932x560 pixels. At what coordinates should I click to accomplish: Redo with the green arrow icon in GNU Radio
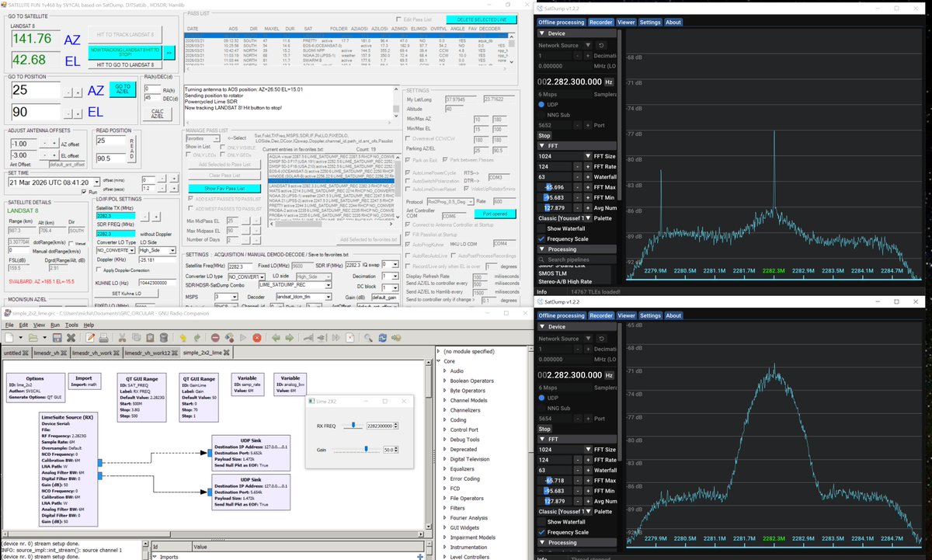(x=197, y=338)
